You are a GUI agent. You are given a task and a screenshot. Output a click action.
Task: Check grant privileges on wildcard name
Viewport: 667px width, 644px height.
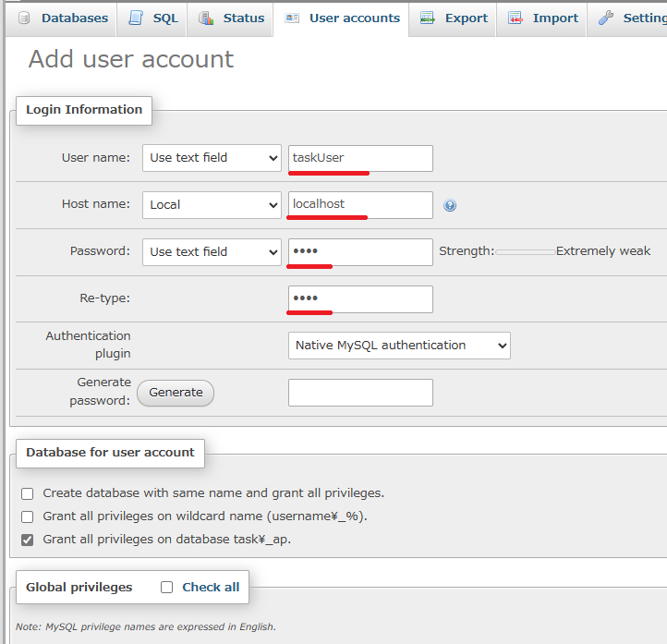coord(27,516)
